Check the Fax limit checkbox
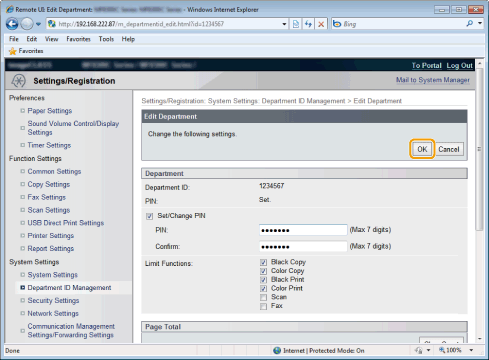Screen dimensions: 489x360 coord(263,306)
